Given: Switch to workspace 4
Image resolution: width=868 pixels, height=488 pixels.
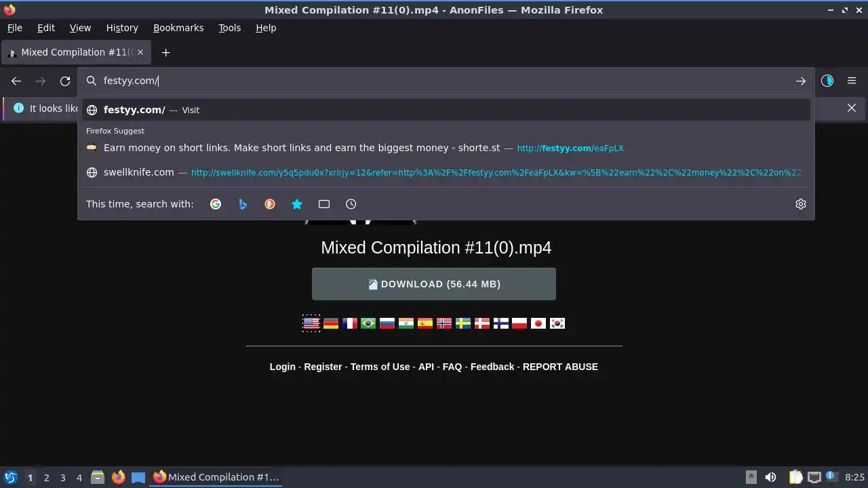Looking at the screenshot, I should click(79, 478).
